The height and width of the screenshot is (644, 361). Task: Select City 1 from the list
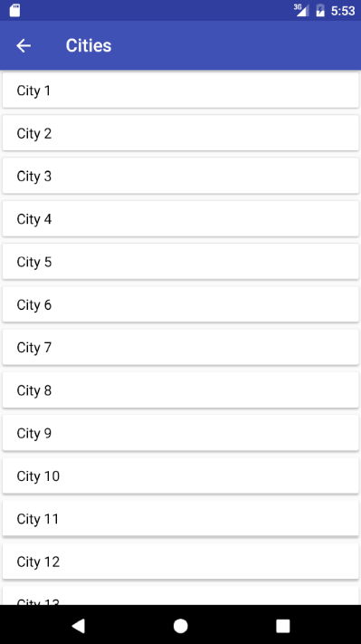click(x=181, y=91)
